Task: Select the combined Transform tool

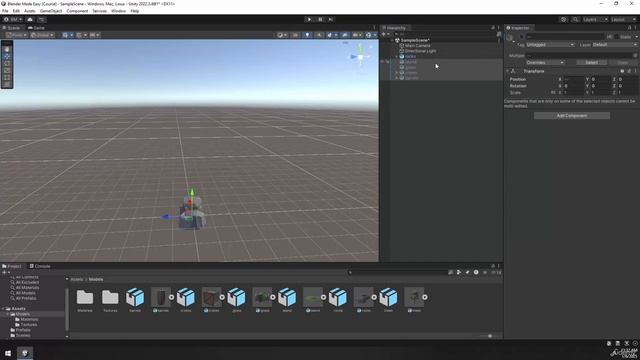Action: point(7,84)
